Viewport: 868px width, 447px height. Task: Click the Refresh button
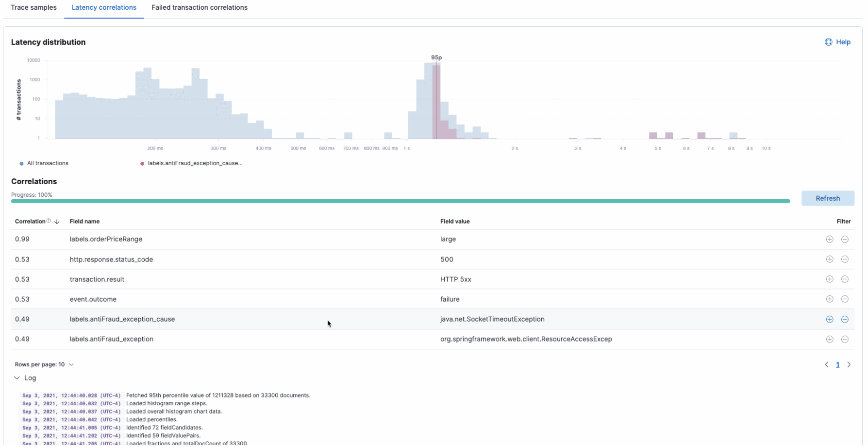(828, 198)
